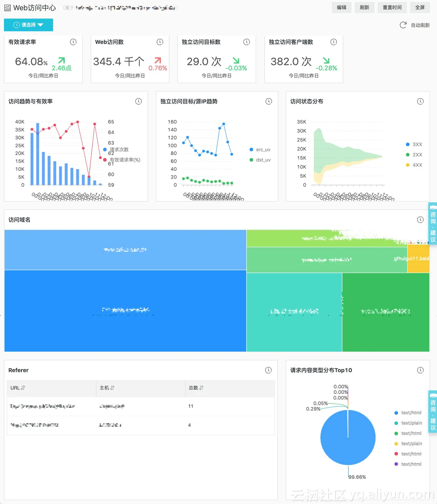437x504 pixels.
Task: Click the Web访问中心 dashboard title
Action: point(35,8)
